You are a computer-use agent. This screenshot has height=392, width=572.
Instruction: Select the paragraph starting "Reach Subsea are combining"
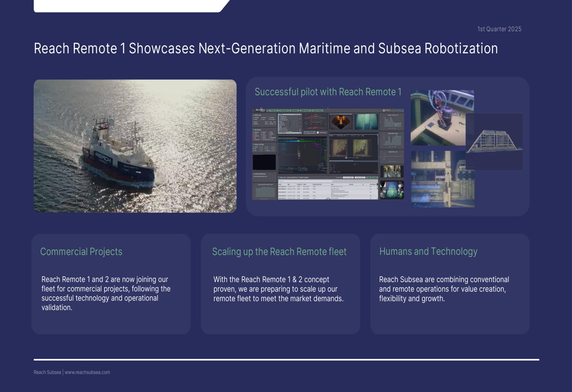coord(444,289)
